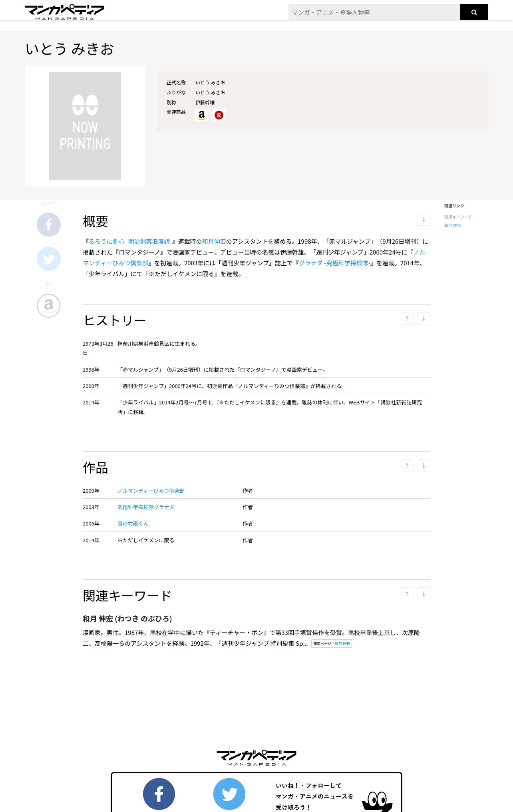Jump down from the 概要 section
Image resolution: width=513 pixels, height=812 pixels.
(424, 219)
